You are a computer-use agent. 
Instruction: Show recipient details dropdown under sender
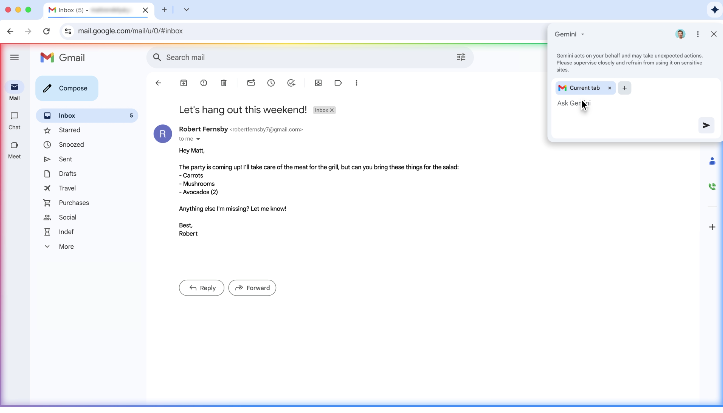(x=198, y=139)
